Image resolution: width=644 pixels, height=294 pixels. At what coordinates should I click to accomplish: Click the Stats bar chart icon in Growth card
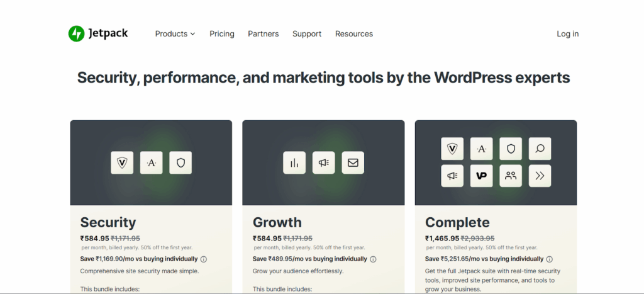294,163
